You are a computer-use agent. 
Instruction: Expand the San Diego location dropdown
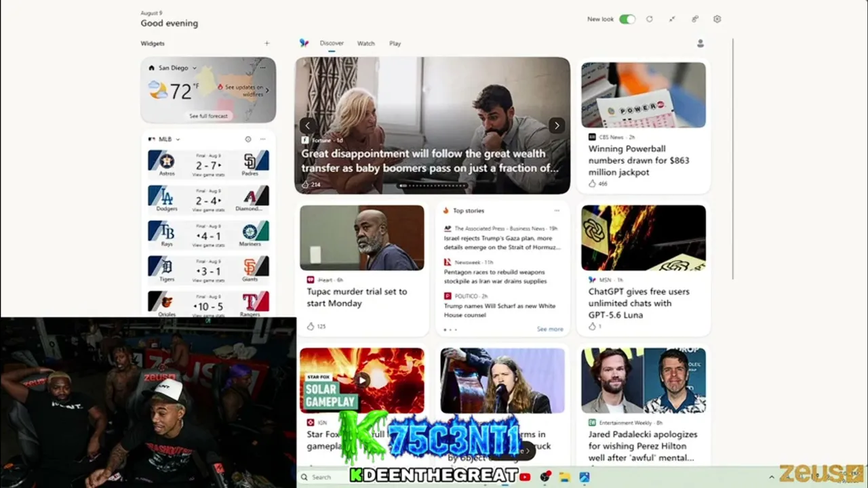click(x=194, y=68)
